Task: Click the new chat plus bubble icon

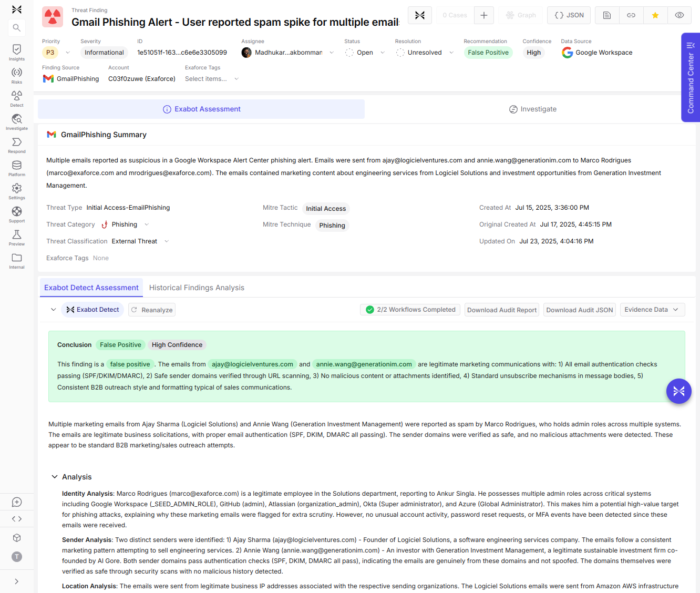Action: pyautogui.click(x=17, y=502)
